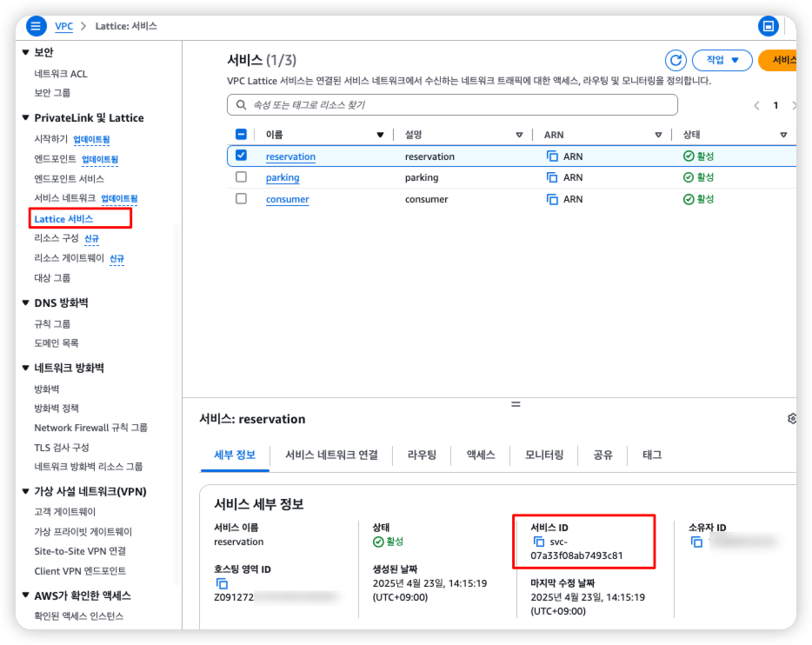Click the CloudShell panel icon top right
812x645 pixels.
768,26
